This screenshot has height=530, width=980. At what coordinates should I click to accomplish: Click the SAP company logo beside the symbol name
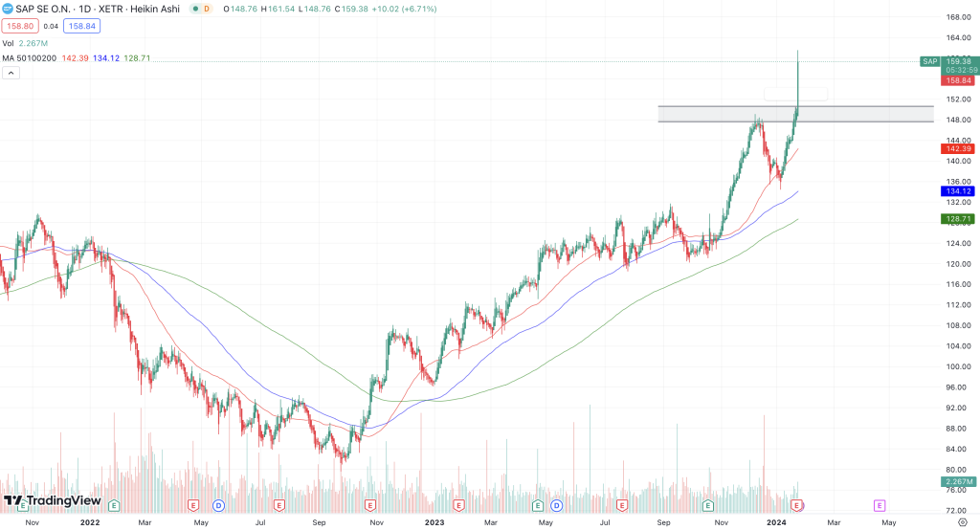click(8, 9)
